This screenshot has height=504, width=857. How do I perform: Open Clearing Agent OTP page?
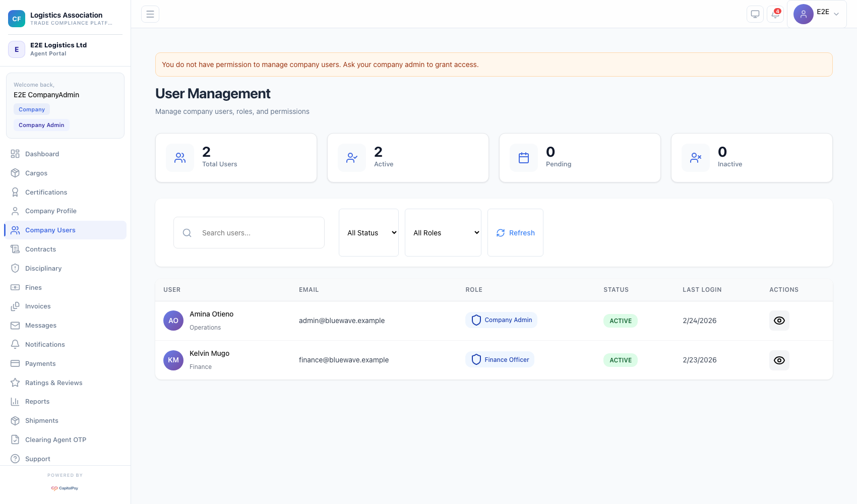[55, 440]
